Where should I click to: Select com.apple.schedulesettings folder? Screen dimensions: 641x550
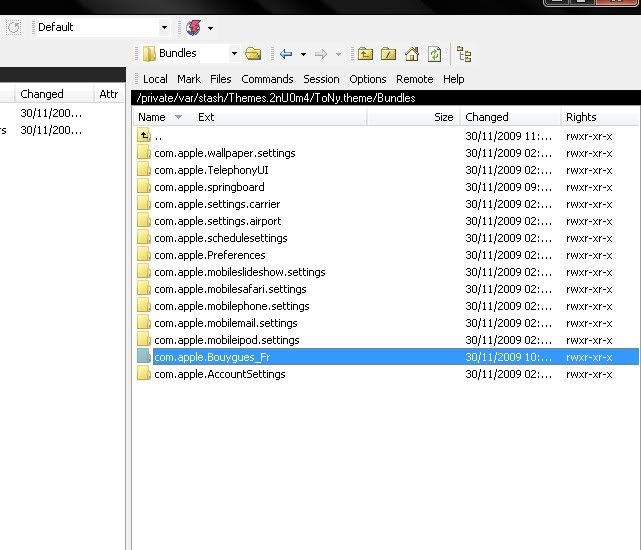pos(221,238)
